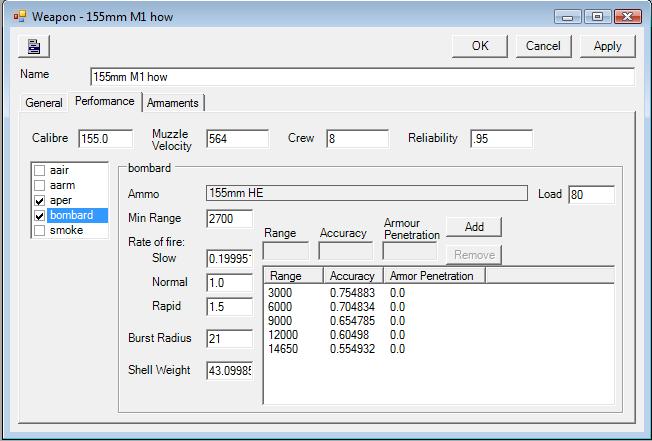Close the Weapon window

click(628, 17)
